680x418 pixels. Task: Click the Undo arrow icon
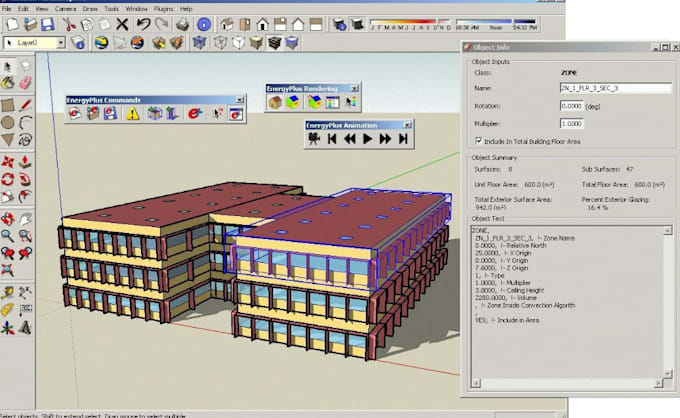(x=145, y=23)
